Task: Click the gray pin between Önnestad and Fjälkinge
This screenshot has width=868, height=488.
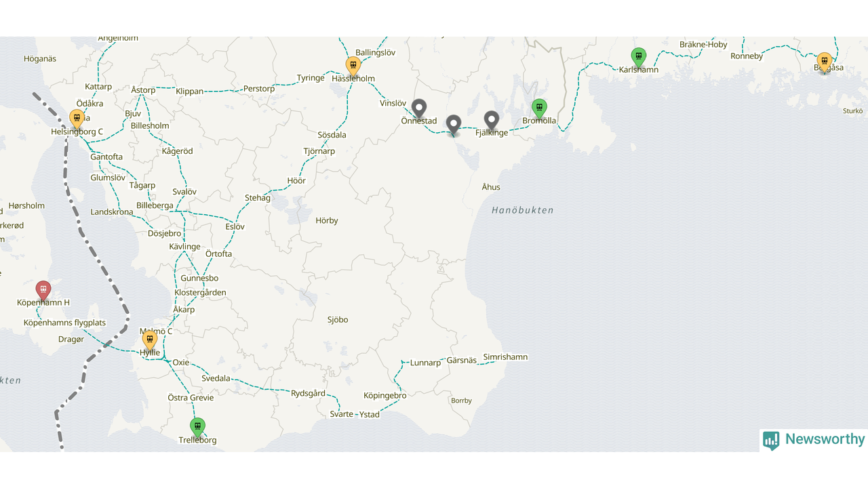Action: [x=454, y=125]
